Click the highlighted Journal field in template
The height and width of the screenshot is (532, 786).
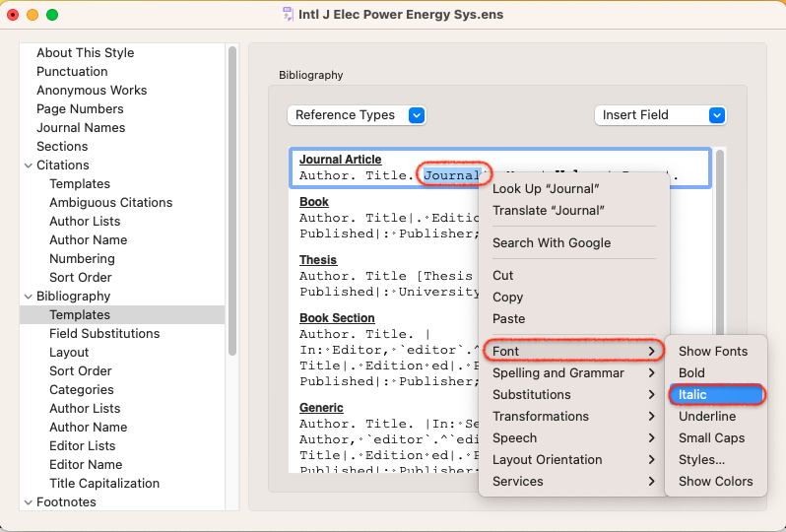coord(452,175)
